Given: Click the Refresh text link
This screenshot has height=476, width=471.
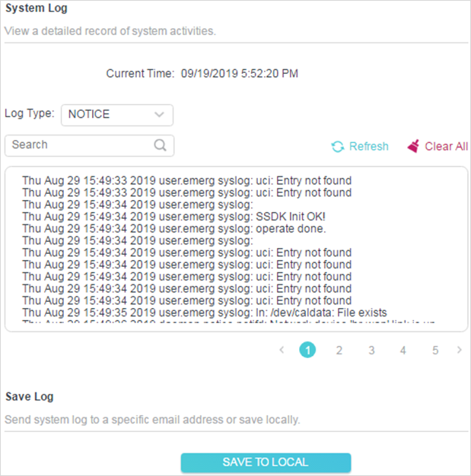Looking at the screenshot, I should click(368, 147).
